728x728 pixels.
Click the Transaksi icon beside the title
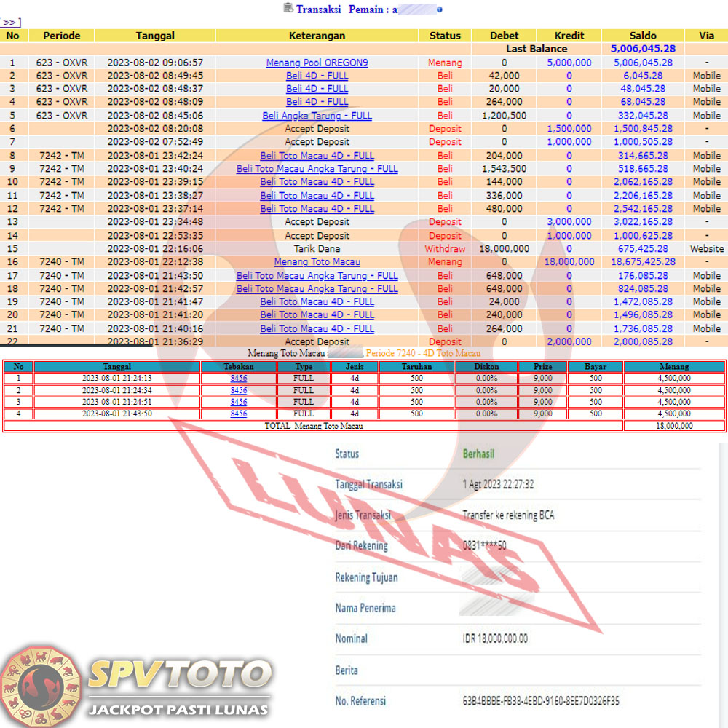click(288, 9)
